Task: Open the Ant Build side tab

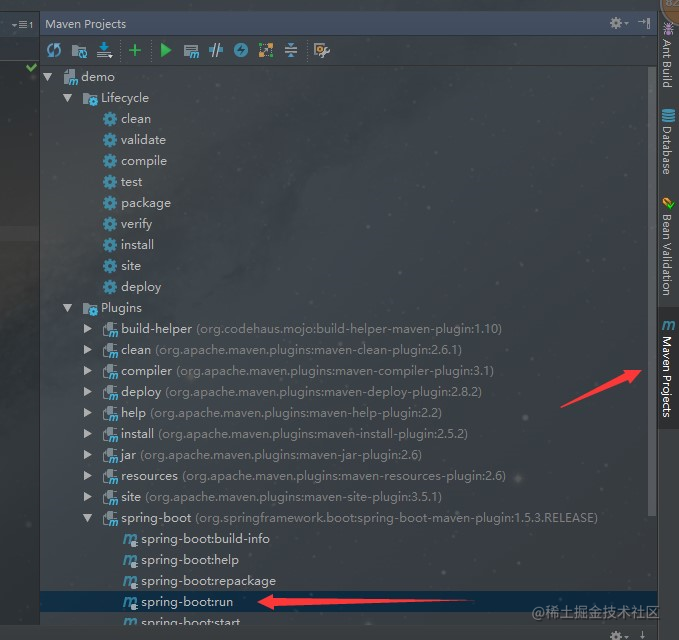Action: pos(667,55)
